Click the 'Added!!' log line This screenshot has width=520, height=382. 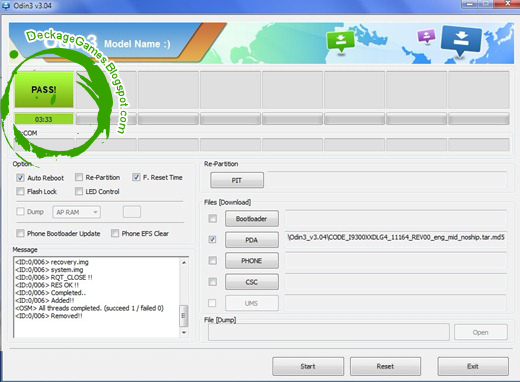(45, 300)
